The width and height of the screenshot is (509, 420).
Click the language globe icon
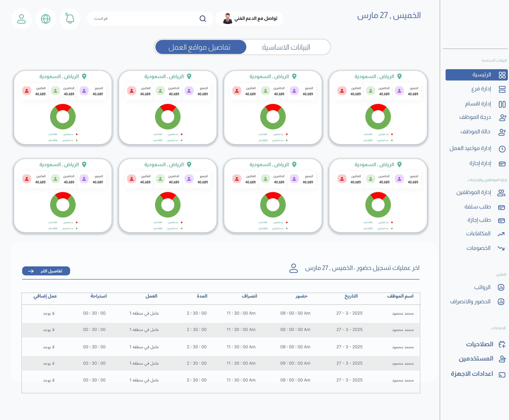click(45, 19)
